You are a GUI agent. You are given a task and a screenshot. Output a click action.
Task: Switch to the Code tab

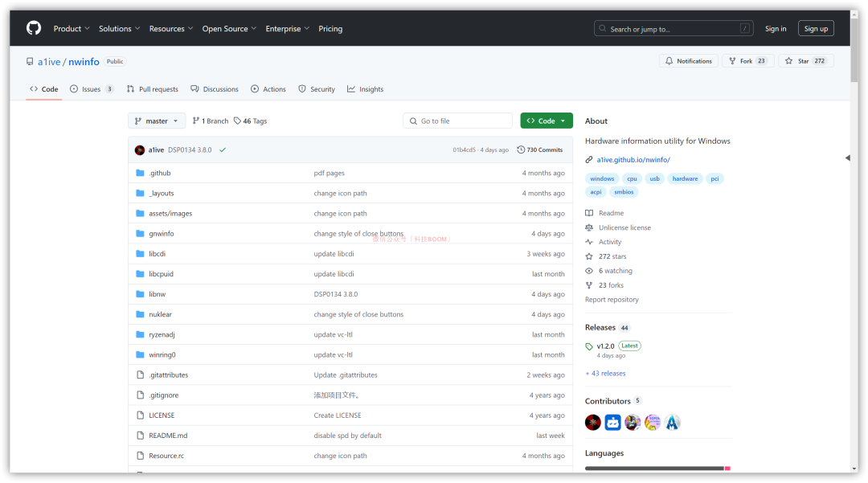[x=43, y=89]
